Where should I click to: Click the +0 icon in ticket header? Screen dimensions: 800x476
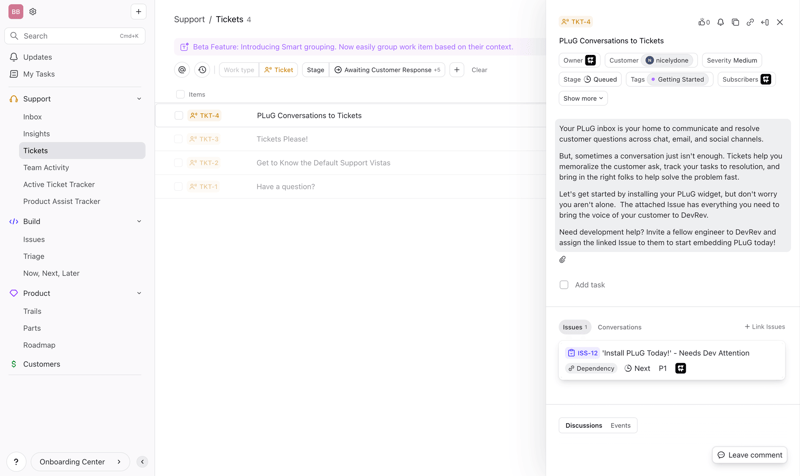765,22
